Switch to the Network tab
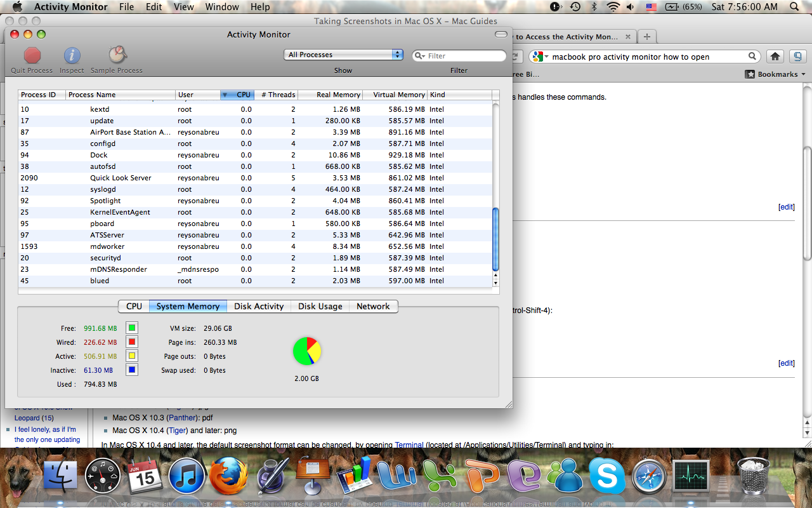 (373, 306)
